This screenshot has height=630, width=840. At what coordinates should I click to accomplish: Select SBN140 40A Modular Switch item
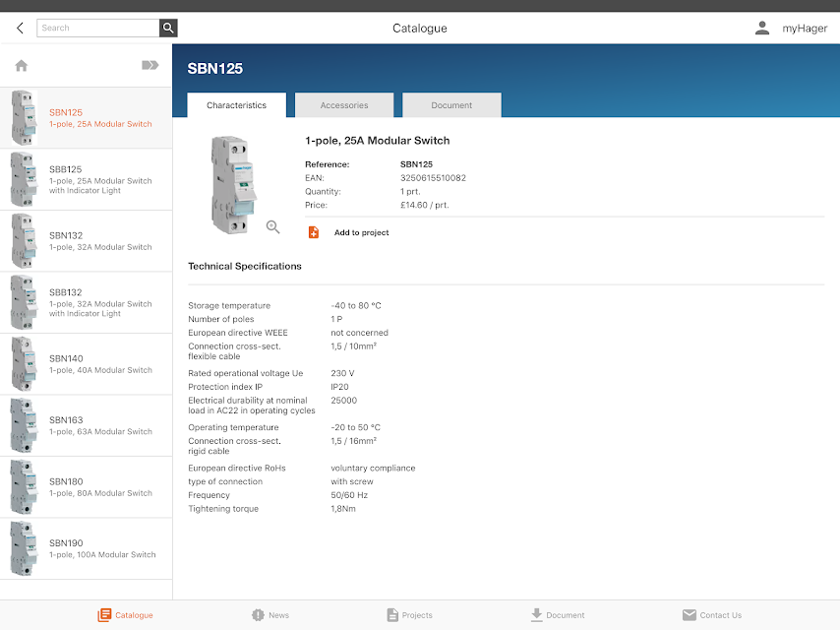coord(87,364)
